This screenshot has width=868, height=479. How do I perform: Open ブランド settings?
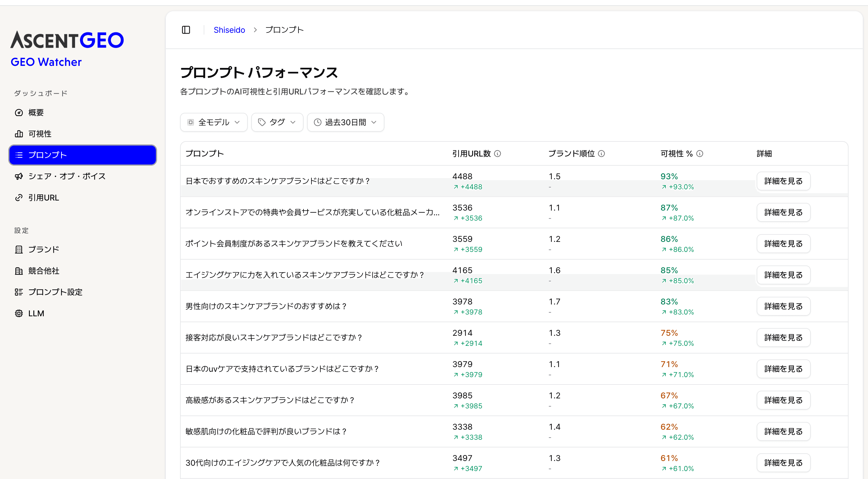(83, 250)
